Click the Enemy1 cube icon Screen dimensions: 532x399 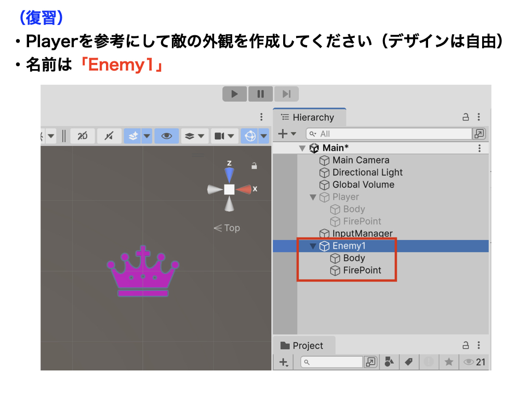click(324, 246)
